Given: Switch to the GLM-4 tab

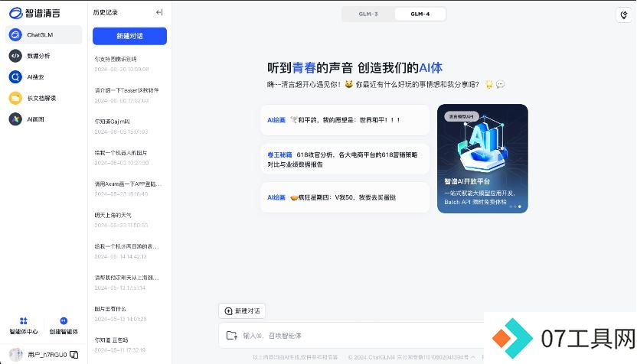Looking at the screenshot, I should point(420,14).
